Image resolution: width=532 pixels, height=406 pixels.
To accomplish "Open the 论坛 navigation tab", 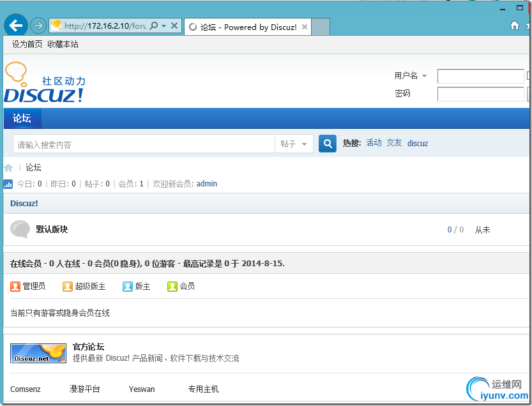I will click(x=22, y=118).
